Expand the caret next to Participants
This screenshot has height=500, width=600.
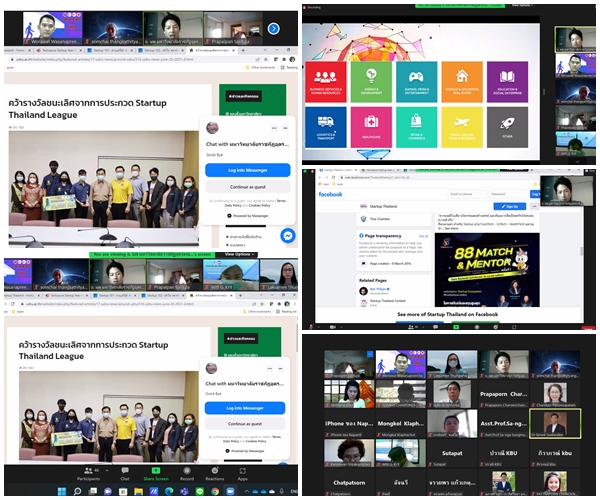107,471
